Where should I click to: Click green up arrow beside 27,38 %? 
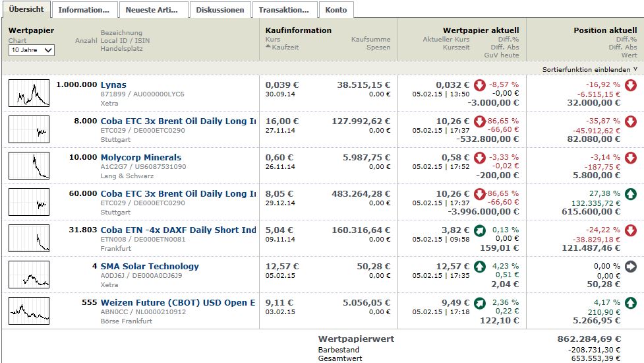(x=631, y=194)
